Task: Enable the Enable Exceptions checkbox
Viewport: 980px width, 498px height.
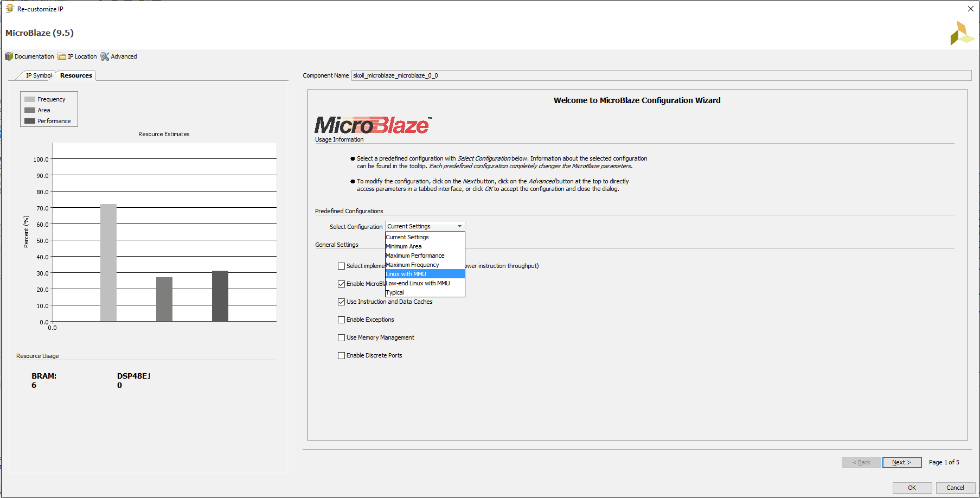Action: coord(341,320)
